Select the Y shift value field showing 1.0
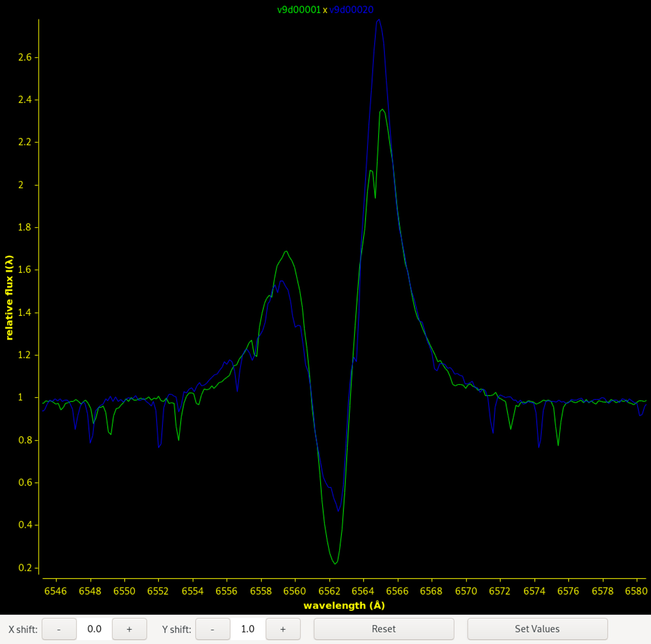 point(248,629)
